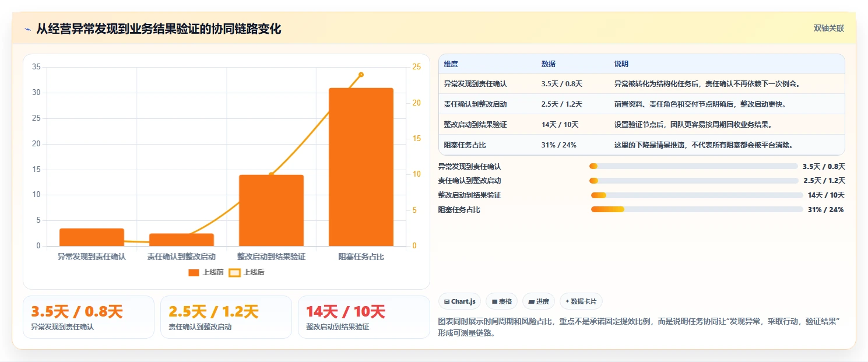This screenshot has height=362, width=868.
Task: Click the Chart.js tag pill
Action: pos(460,301)
